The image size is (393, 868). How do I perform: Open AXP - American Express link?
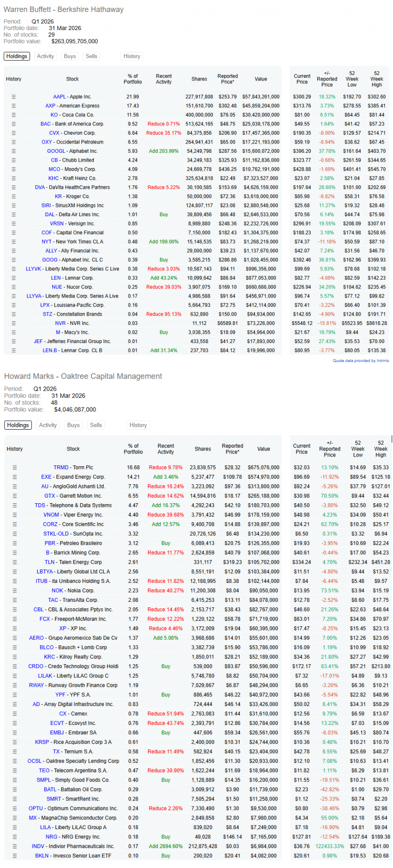tap(72, 106)
